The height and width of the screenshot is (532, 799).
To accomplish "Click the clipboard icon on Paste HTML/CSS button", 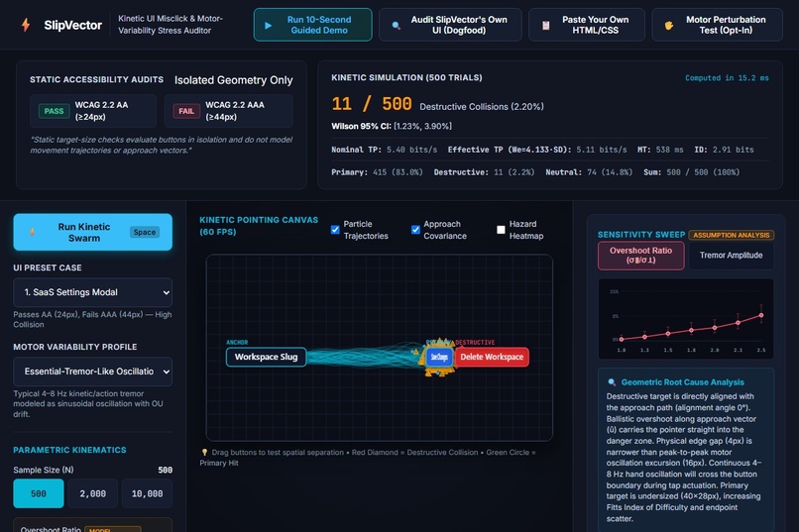I will click(x=545, y=25).
